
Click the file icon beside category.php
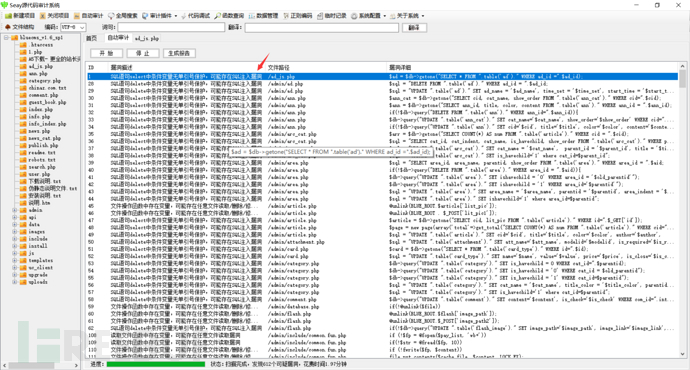point(23,81)
